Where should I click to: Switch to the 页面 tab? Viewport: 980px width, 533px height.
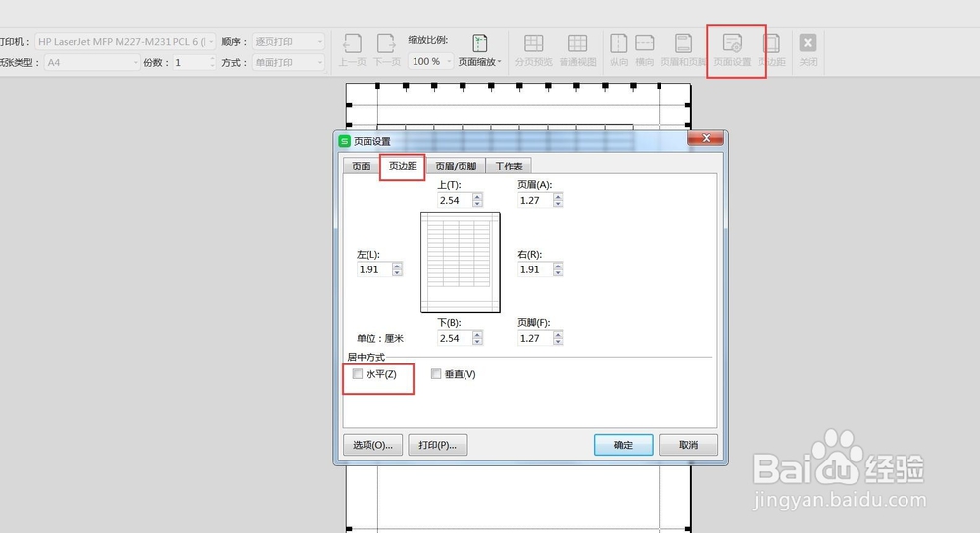tap(362, 167)
